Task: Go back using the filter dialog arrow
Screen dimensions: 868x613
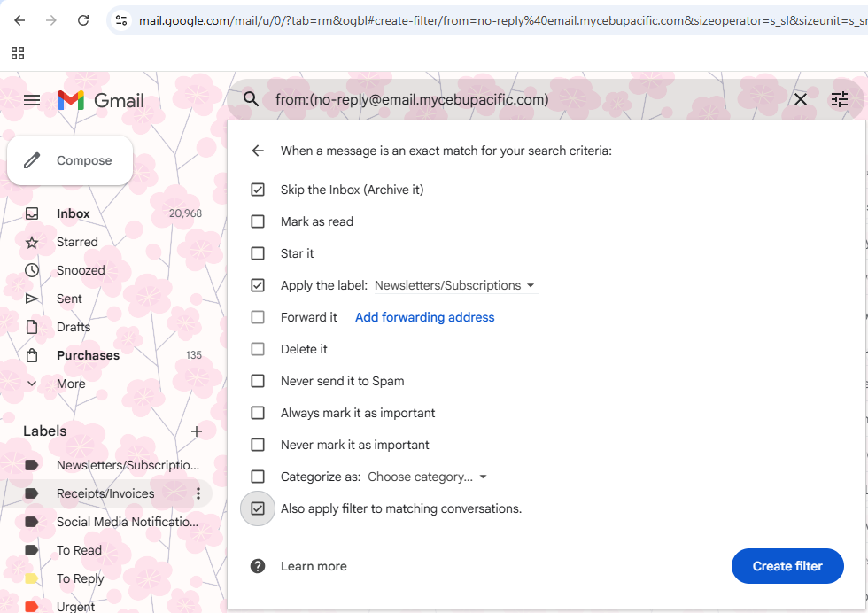Action: (258, 151)
